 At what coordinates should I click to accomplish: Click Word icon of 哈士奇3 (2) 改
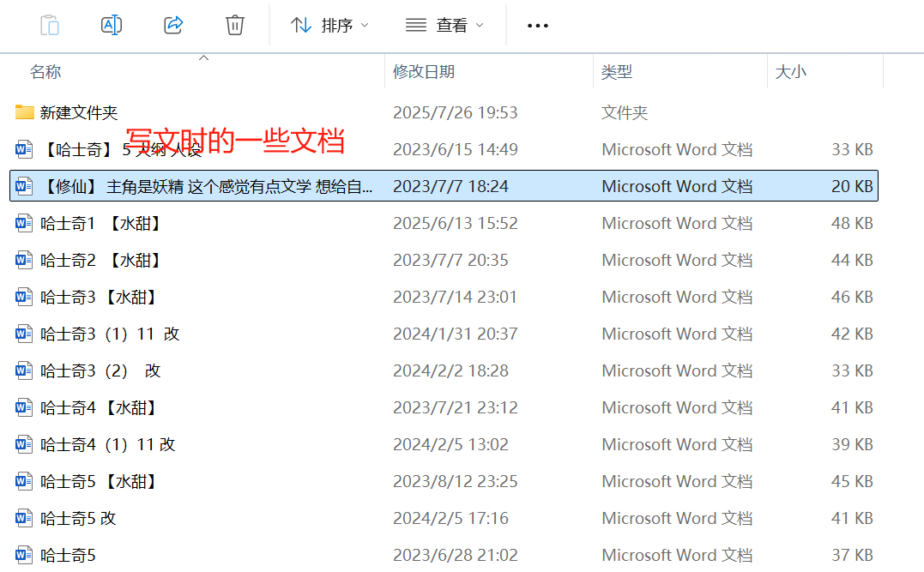[x=23, y=370]
